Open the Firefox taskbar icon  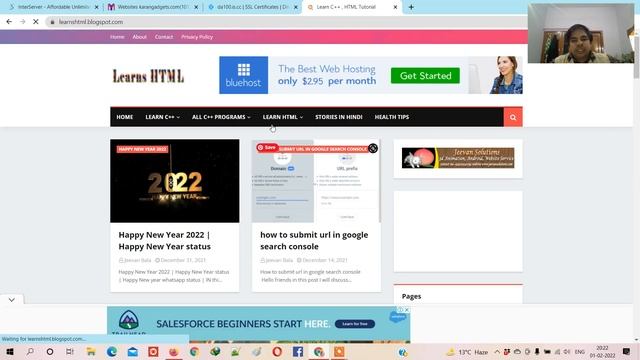click(x=174, y=352)
